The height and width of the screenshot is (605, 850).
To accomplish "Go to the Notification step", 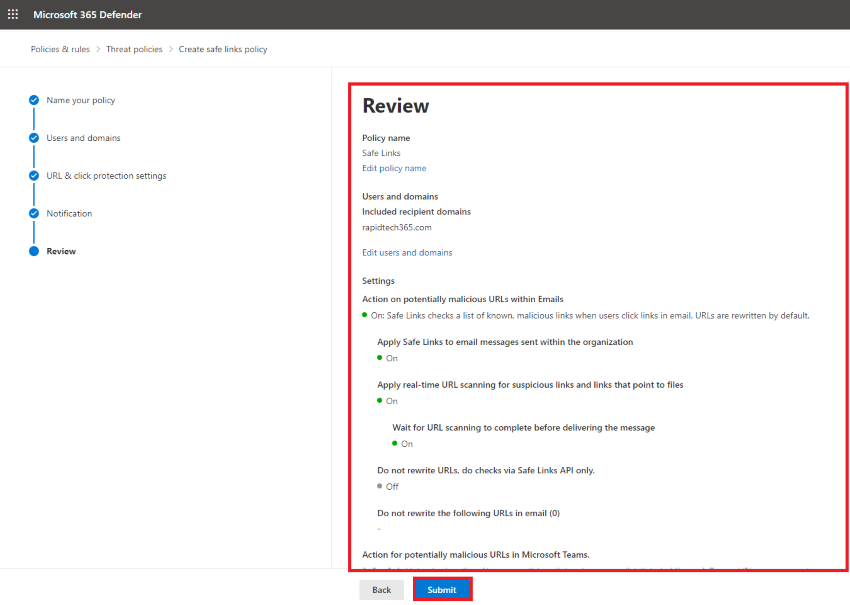I will click(69, 213).
